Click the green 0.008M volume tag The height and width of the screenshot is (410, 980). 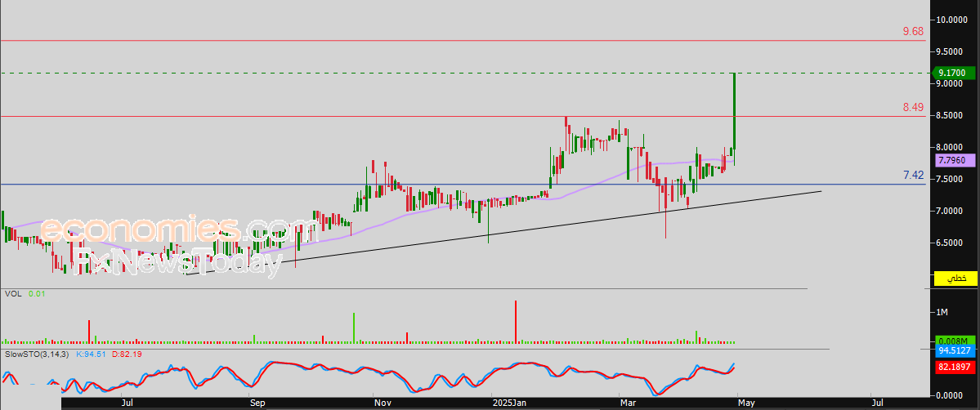click(955, 341)
